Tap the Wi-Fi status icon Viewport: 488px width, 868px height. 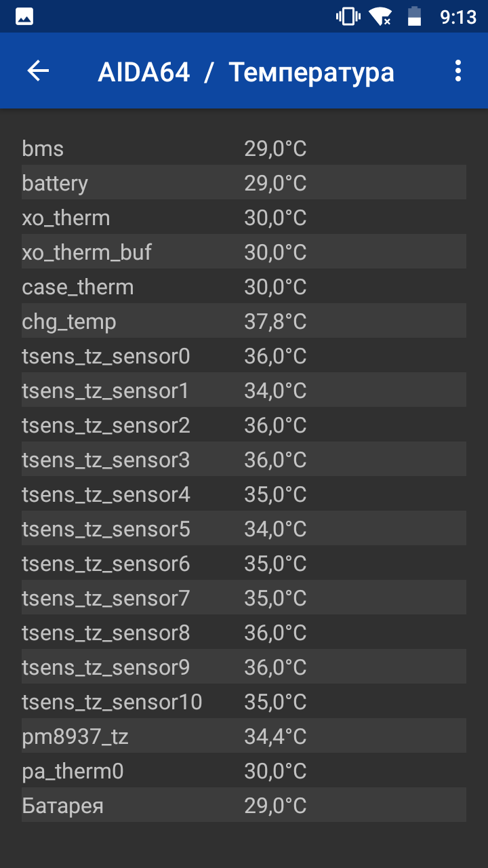click(x=380, y=16)
